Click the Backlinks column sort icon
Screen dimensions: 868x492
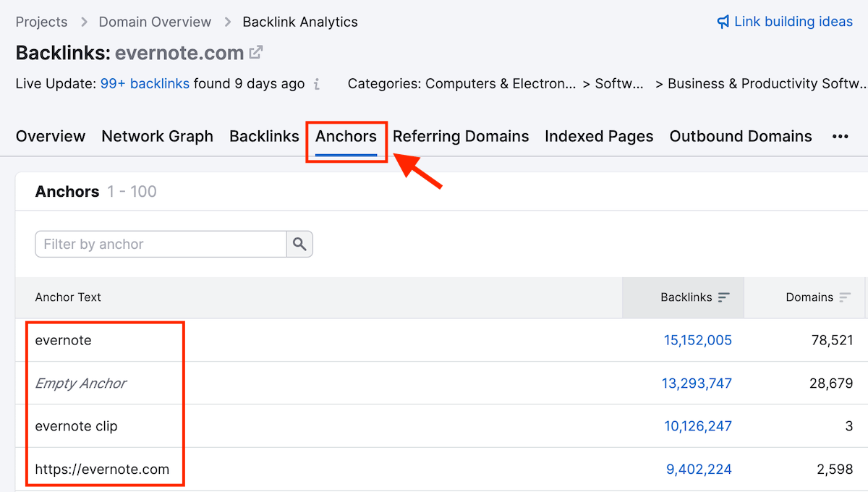point(724,297)
